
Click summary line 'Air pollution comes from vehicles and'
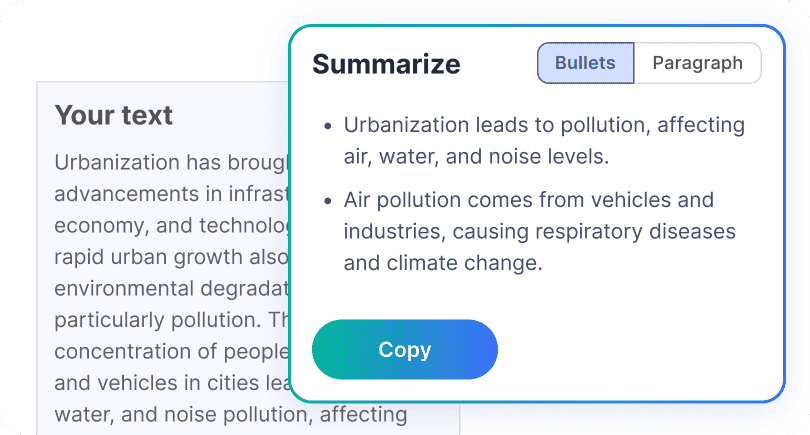(x=528, y=200)
